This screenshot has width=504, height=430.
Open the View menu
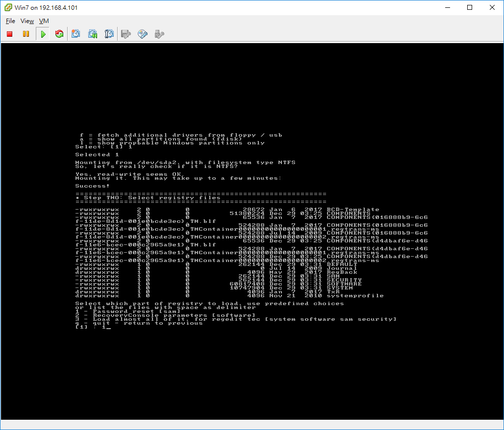(27, 21)
